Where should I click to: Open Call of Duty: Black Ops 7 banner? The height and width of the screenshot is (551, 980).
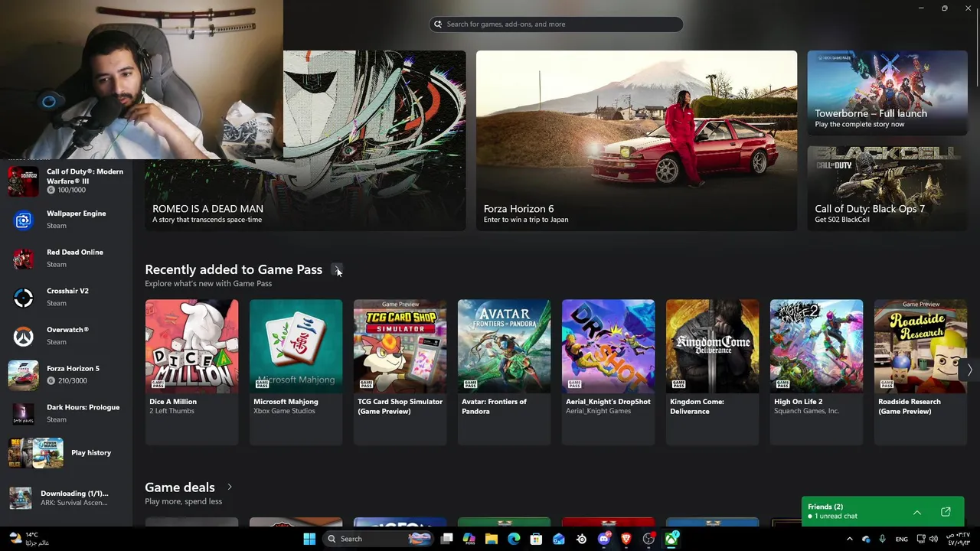[887, 188]
